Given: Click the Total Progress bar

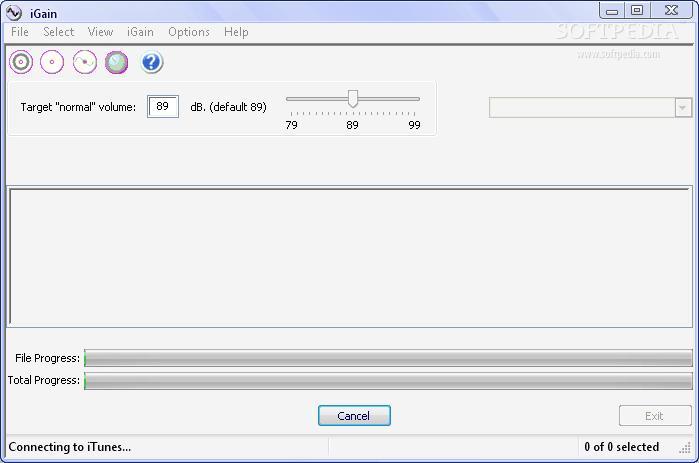Looking at the screenshot, I should [388, 381].
